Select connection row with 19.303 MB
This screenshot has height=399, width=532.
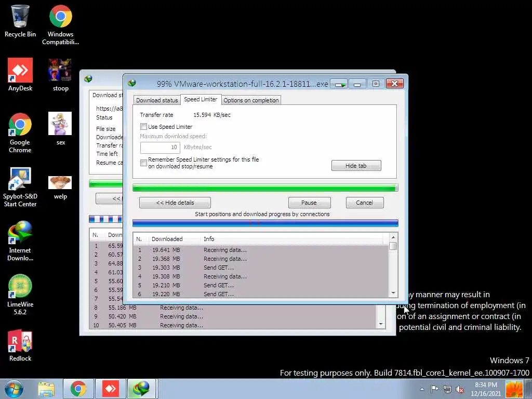(x=261, y=268)
